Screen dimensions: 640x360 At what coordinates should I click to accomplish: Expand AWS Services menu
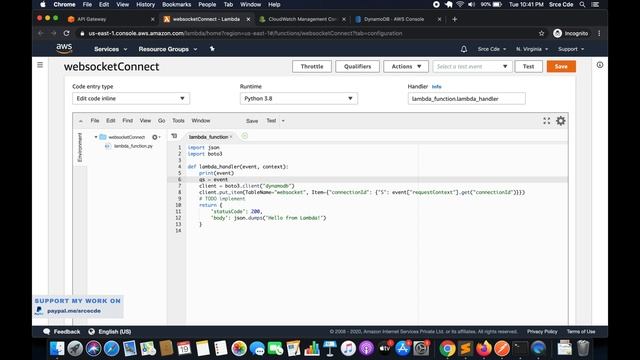[x=111, y=49]
